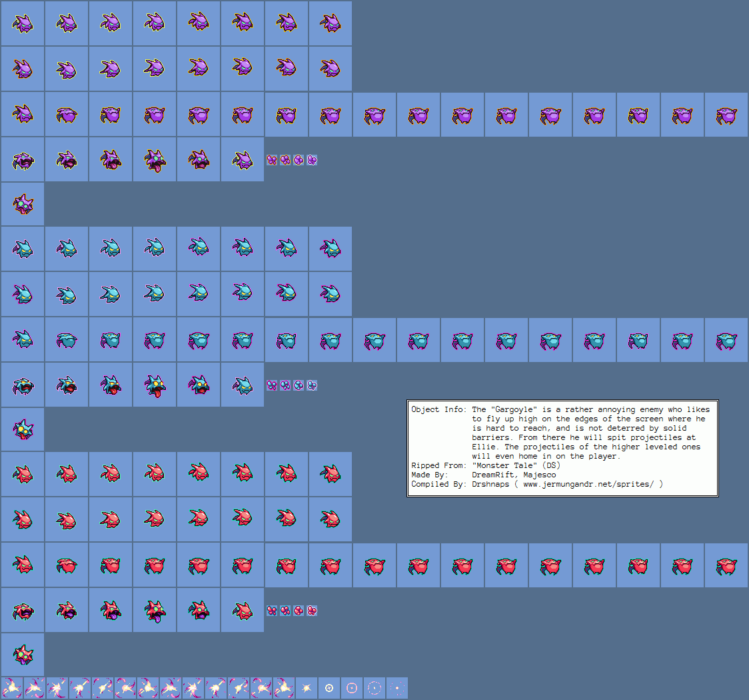The image size is (749, 700).
Task: Click the solid pink ring effect sprite
Action: (x=352, y=688)
